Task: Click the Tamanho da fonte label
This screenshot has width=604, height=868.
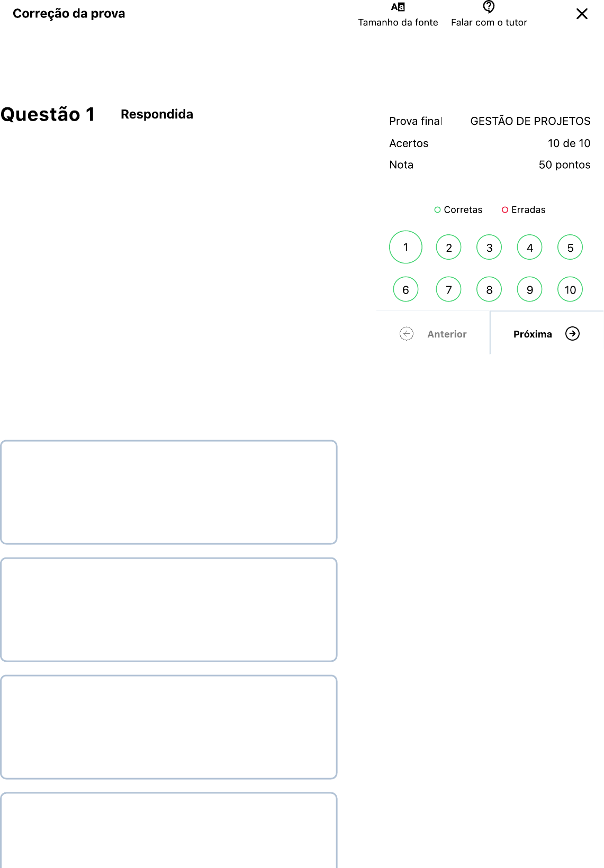Action: pos(398,22)
